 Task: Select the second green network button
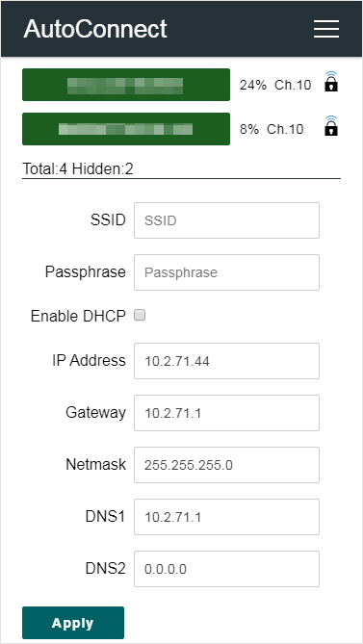pos(126,129)
